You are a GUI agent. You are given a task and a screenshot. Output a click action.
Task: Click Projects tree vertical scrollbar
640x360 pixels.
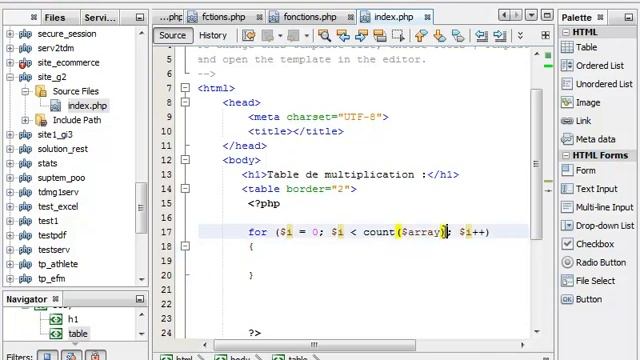141,208
